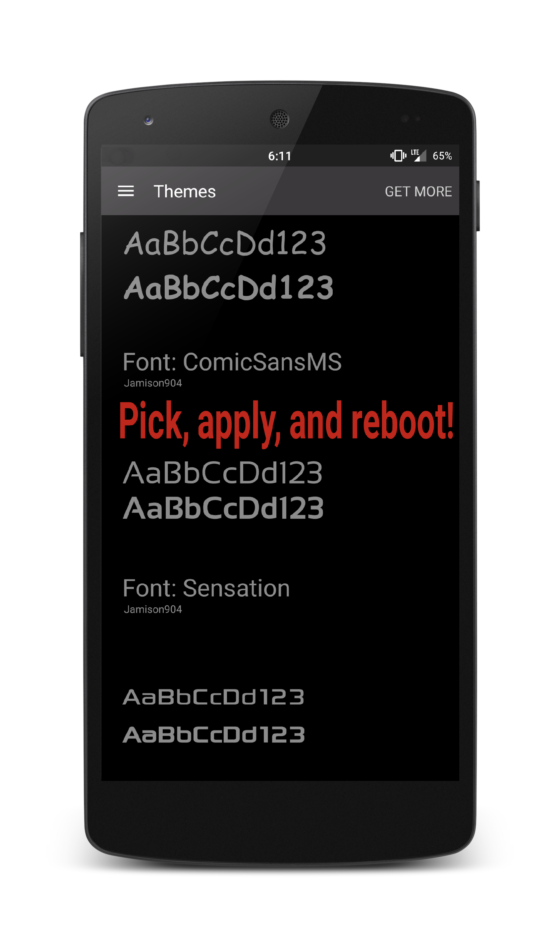Image resolution: width=560 pixels, height=947 pixels.
Task: Tap the Jamison904 author under Sensation
Action: click(x=153, y=609)
